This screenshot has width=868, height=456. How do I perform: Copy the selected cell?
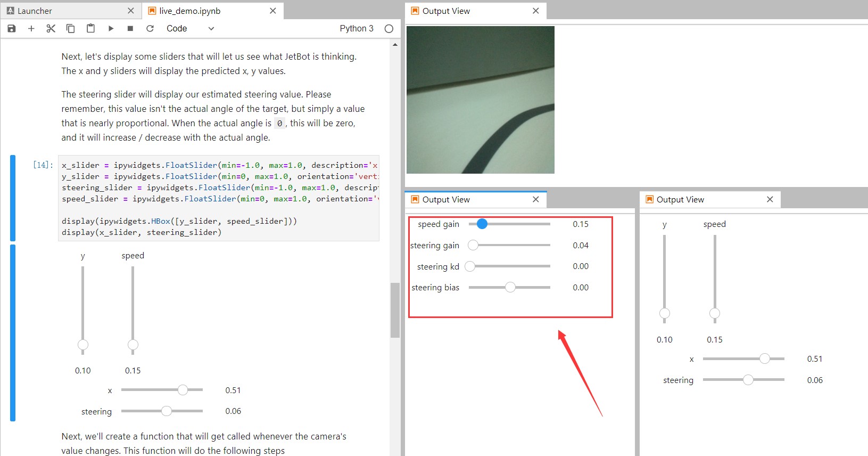tap(70, 28)
